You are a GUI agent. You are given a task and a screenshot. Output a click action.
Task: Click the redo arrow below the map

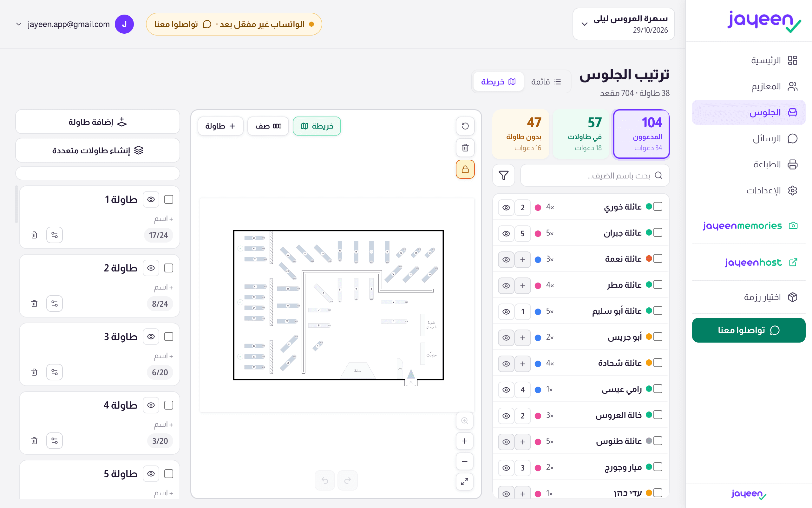tap(348, 480)
